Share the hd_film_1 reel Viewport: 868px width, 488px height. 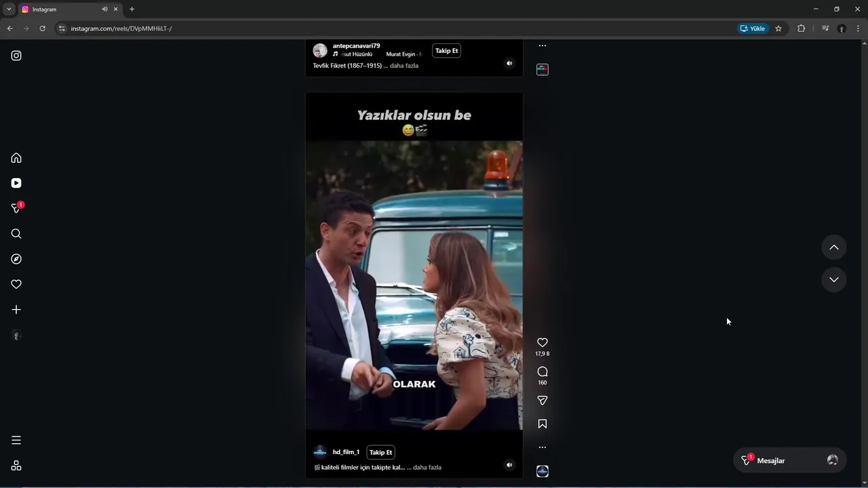click(x=542, y=401)
